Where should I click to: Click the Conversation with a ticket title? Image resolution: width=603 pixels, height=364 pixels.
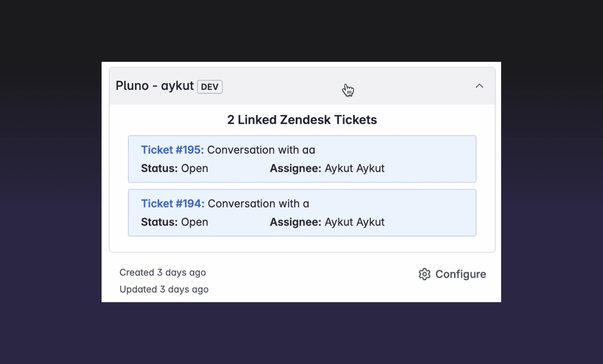point(258,203)
